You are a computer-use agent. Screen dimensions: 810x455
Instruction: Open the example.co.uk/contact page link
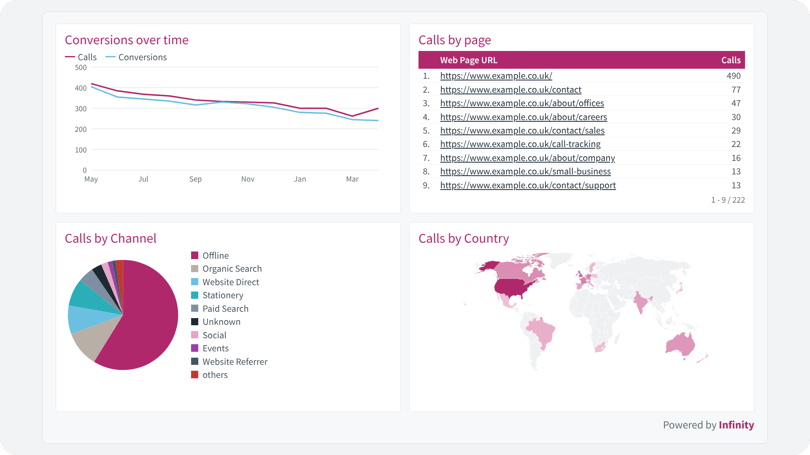(x=510, y=90)
